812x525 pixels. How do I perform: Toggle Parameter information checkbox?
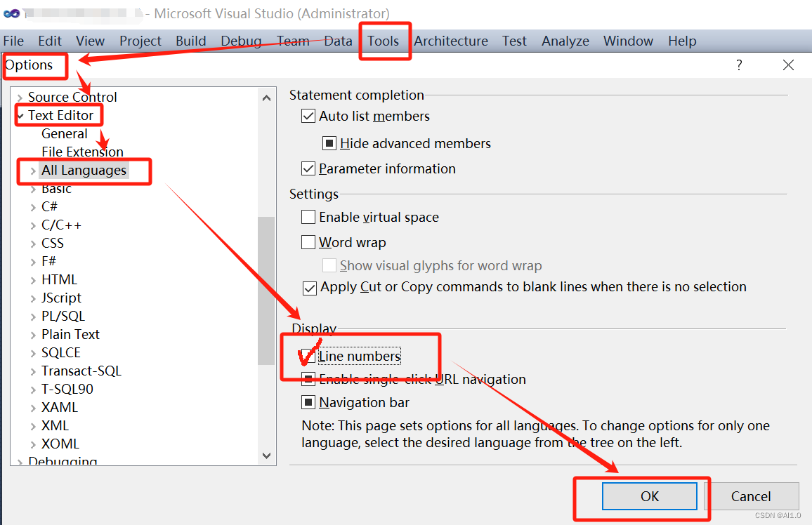308,168
